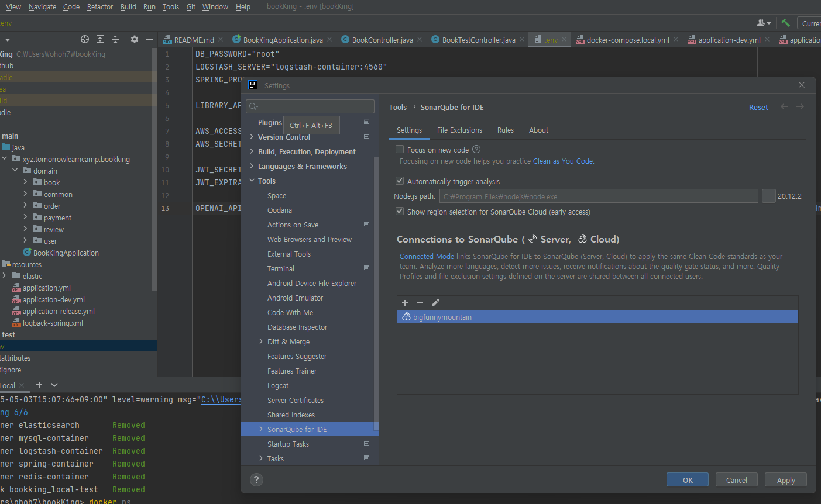The image size is (821, 504).
Task: Open the Tools menu in menu bar
Action: [x=171, y=6]
